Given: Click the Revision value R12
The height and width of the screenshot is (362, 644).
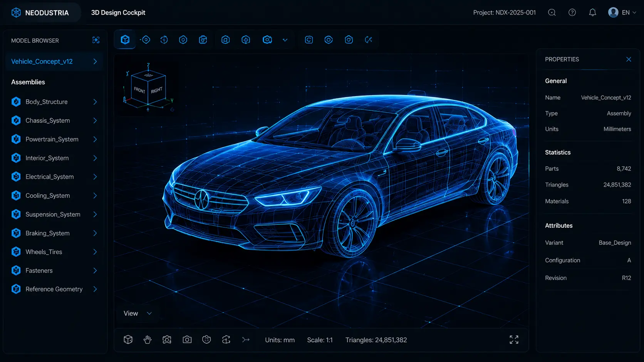Looking at the screenshot, I should [x=627, y=278].
